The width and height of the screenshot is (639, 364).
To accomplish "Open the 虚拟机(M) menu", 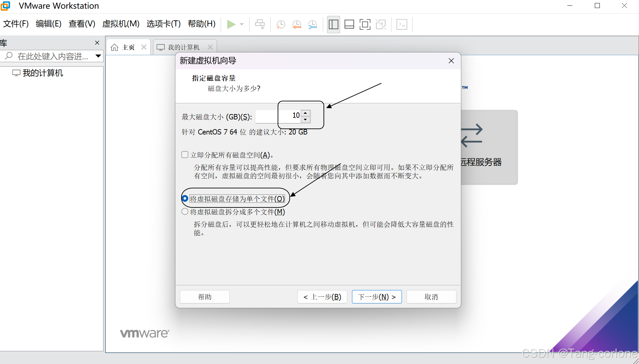I will (x=121, y=24).
